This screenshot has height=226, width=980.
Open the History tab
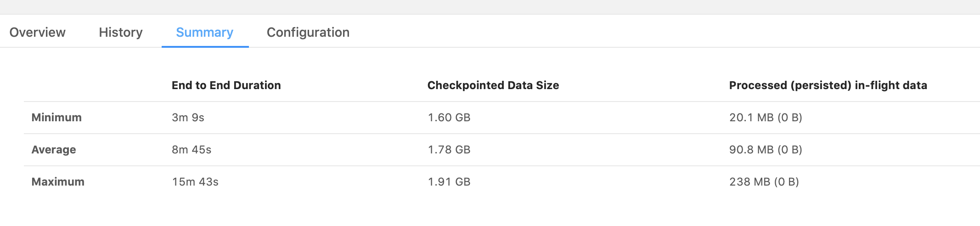tap(120, 32)
